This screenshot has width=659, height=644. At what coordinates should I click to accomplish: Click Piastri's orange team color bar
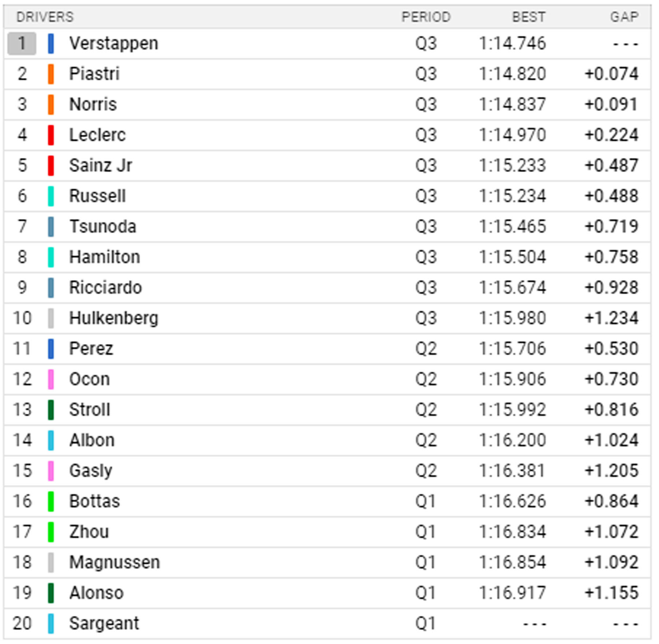coord(51,74)
